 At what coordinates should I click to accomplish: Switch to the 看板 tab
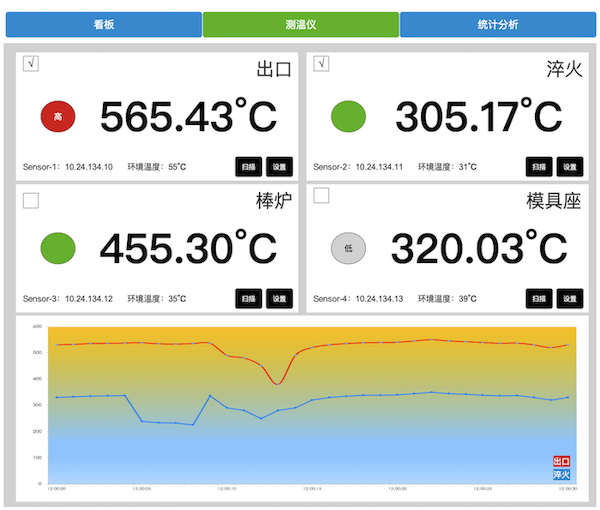[103, 25]
